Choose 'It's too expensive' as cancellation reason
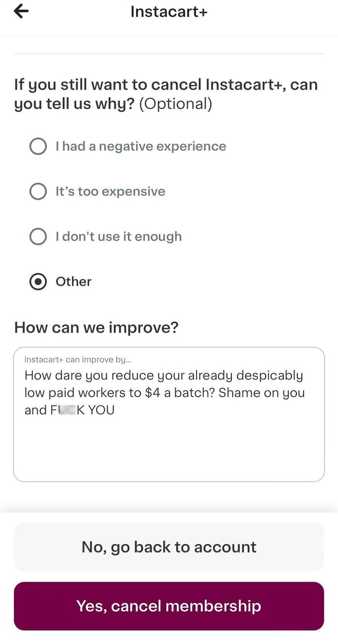This screenshot has width=338, height=644. tap(38, 191)
